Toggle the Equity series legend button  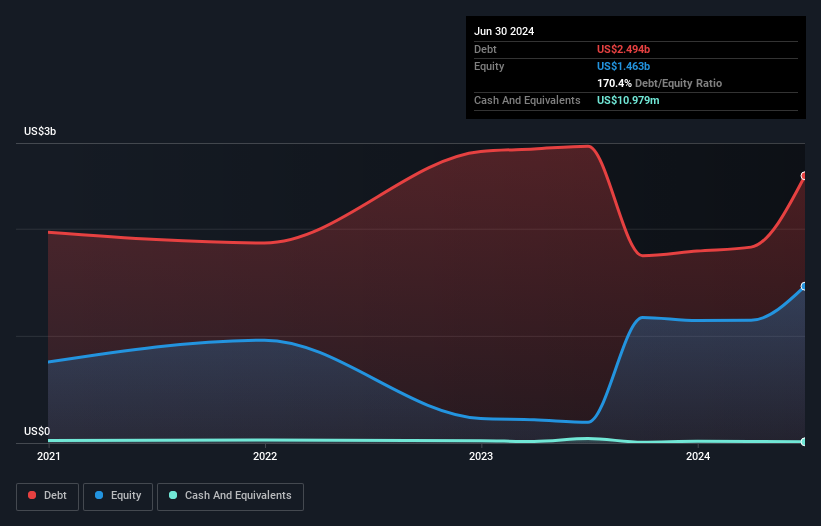pos(118,496)
